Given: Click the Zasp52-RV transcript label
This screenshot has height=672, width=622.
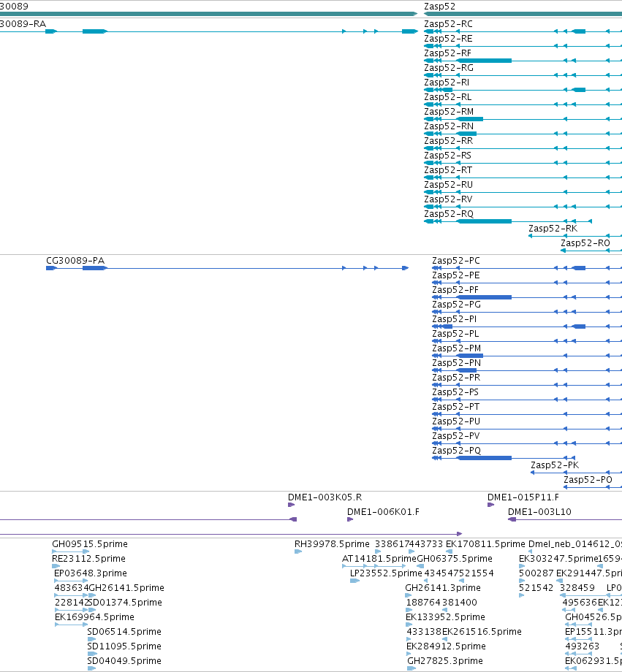Looking at the screenshot, I should point(448,199).
